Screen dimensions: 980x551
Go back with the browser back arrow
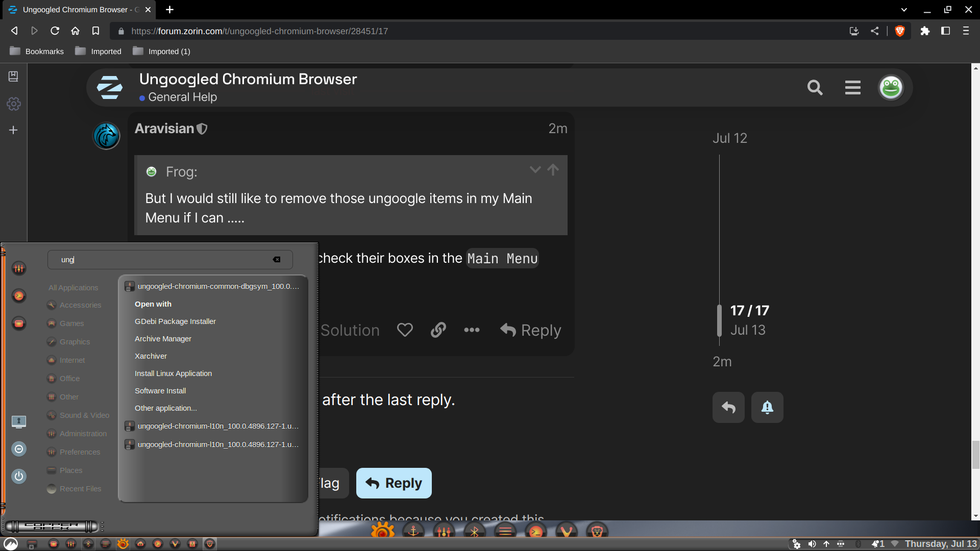(14, 31)
